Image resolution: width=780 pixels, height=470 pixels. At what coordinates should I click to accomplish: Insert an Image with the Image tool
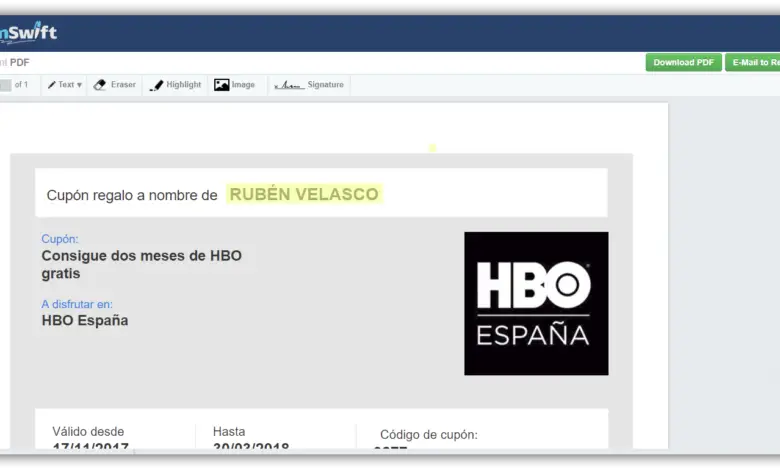(x=234, y=85)
